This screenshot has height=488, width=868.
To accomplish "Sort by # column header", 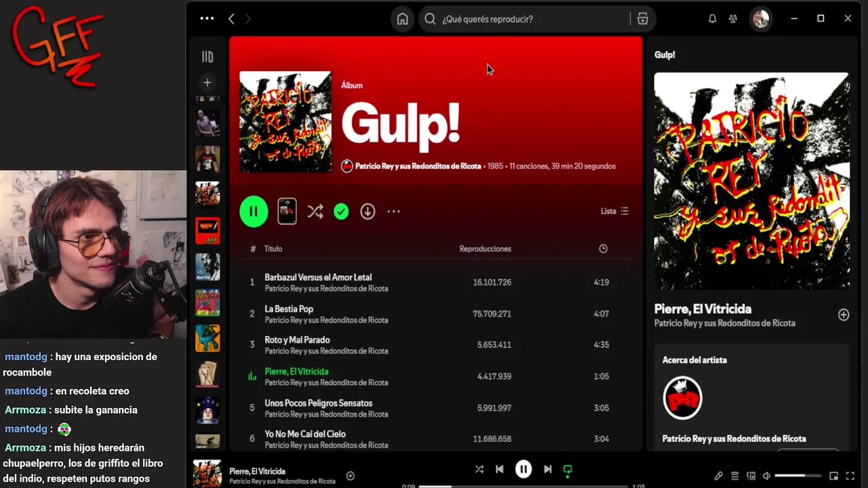I will click(253, 249).
